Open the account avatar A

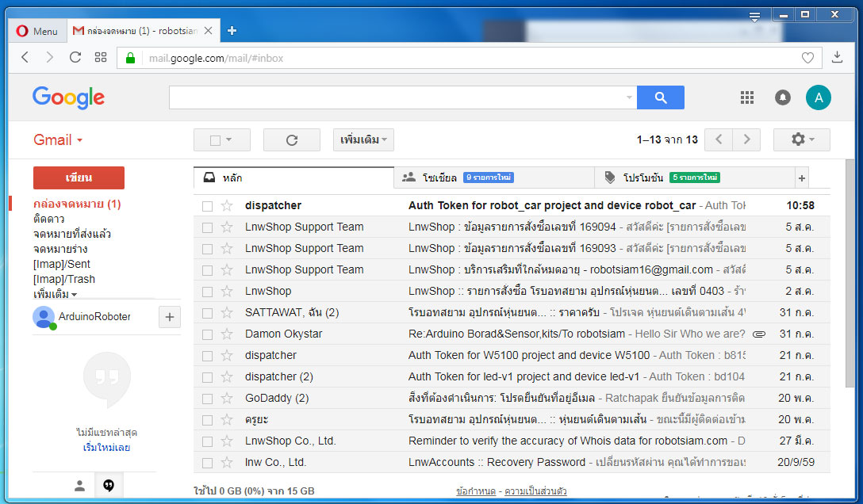(x=819, y=97)
